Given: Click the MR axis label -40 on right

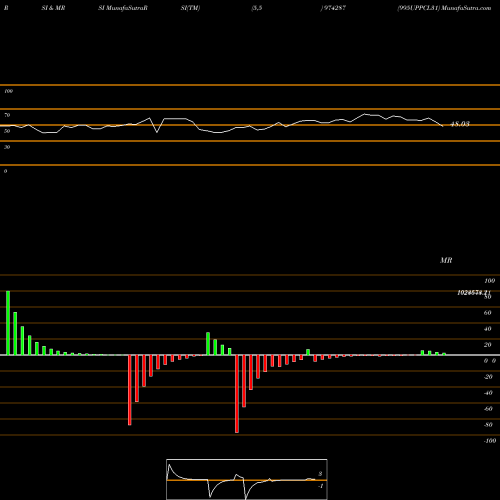Looking at the screenshot, I should 488,393.
